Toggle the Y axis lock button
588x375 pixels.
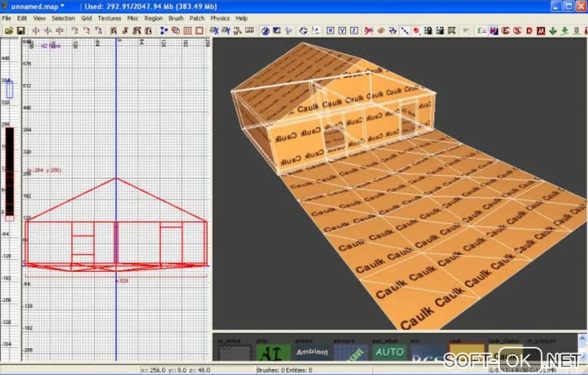coord(342,31)
